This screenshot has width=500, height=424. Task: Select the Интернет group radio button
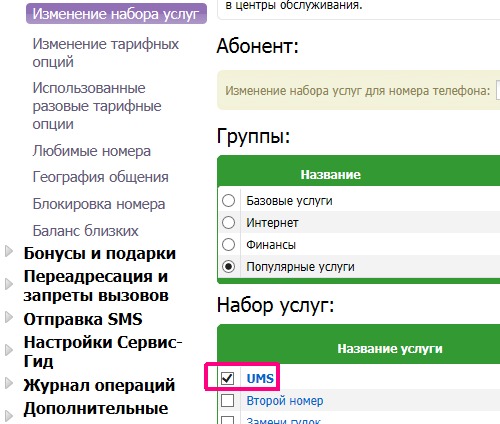[228, 222]
